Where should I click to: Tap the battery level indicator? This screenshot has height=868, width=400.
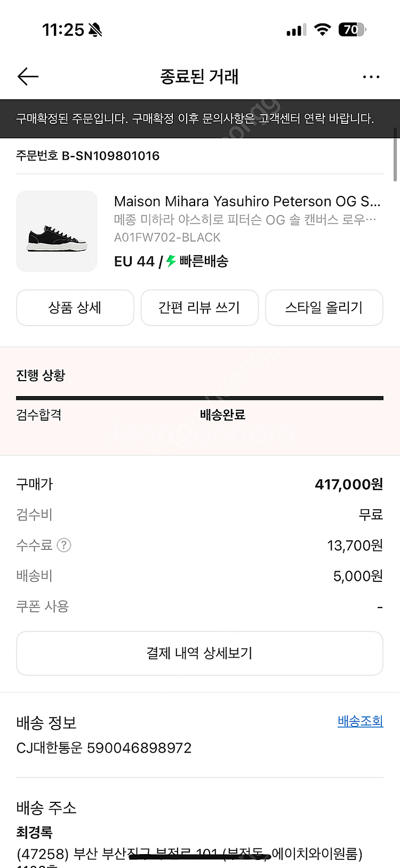coord(351,30)
